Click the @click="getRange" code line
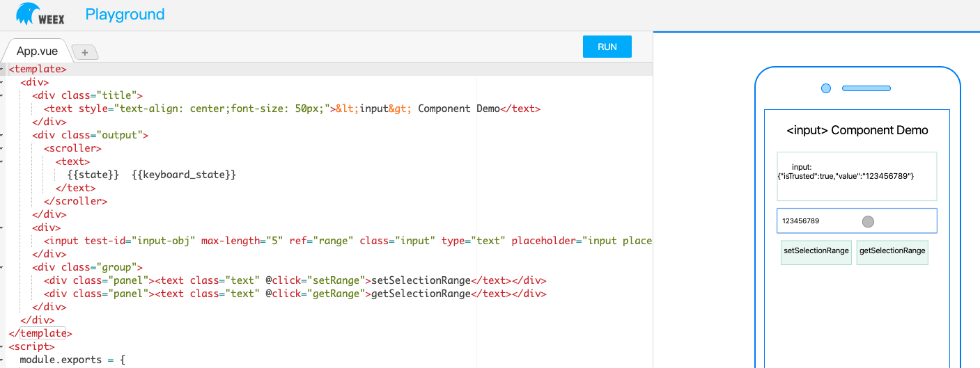Image resolution: width=980 pixels, height=368 pixels. coord(295,294)
